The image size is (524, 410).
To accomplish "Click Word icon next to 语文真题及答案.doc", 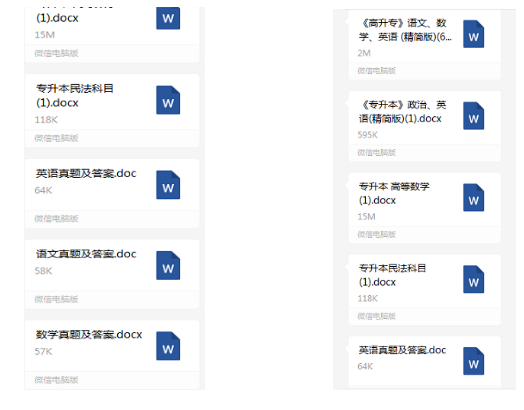I will coord(168,265).
